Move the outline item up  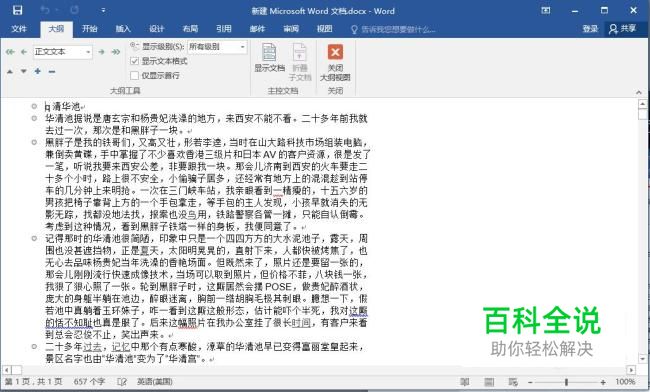coord(10,72)
